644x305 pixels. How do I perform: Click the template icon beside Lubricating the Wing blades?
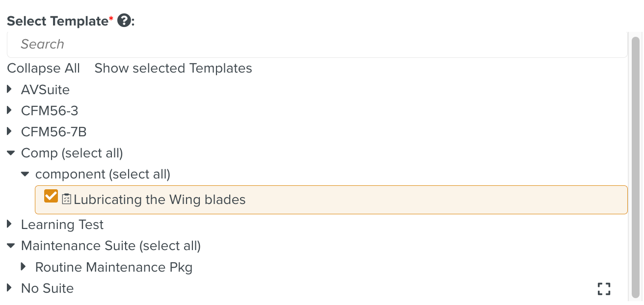[66, 199]
